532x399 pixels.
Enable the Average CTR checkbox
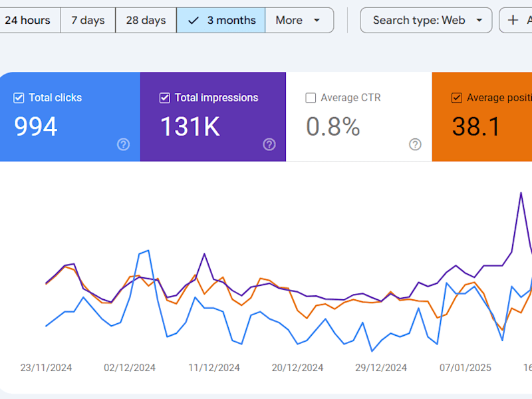tap(311, 98)
